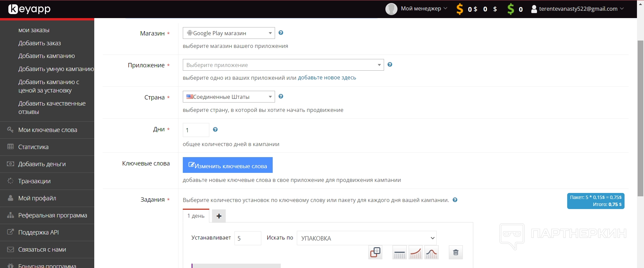
Task: Focus the Дни number input
Action: (196, 130)
